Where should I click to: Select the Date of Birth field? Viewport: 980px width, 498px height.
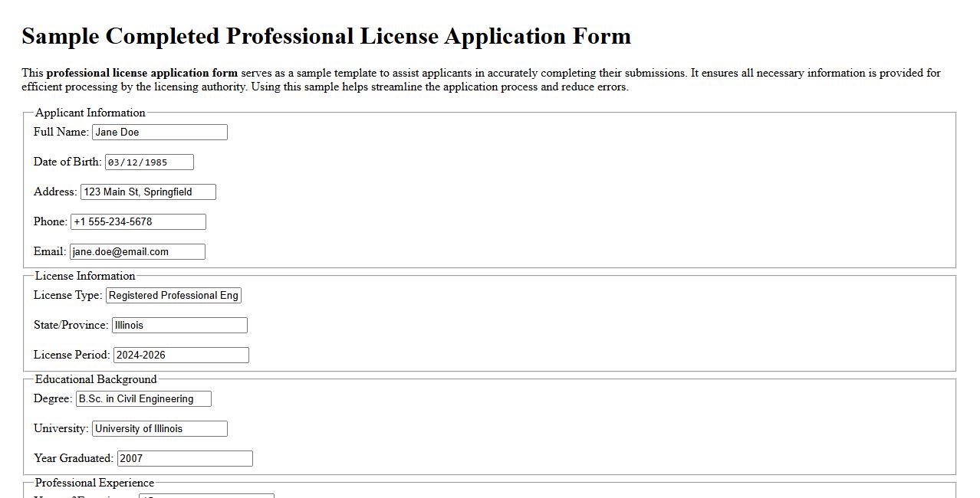[150, 162]
